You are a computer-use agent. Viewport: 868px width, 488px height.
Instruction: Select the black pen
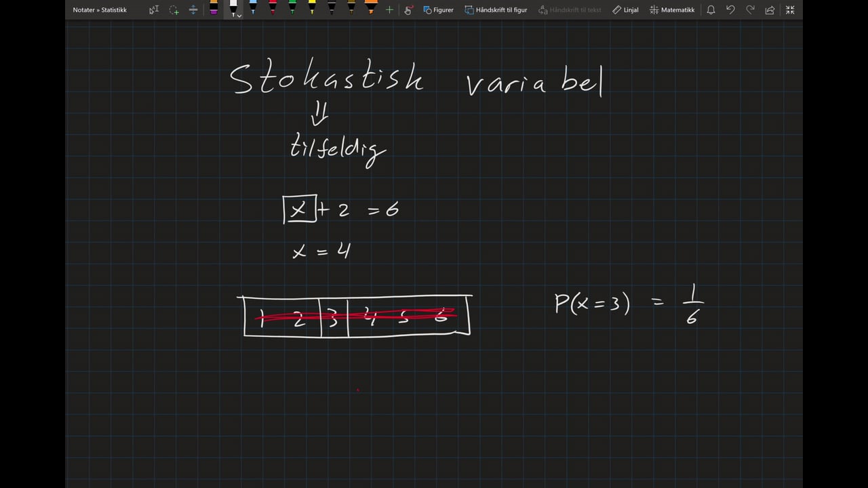332,8
